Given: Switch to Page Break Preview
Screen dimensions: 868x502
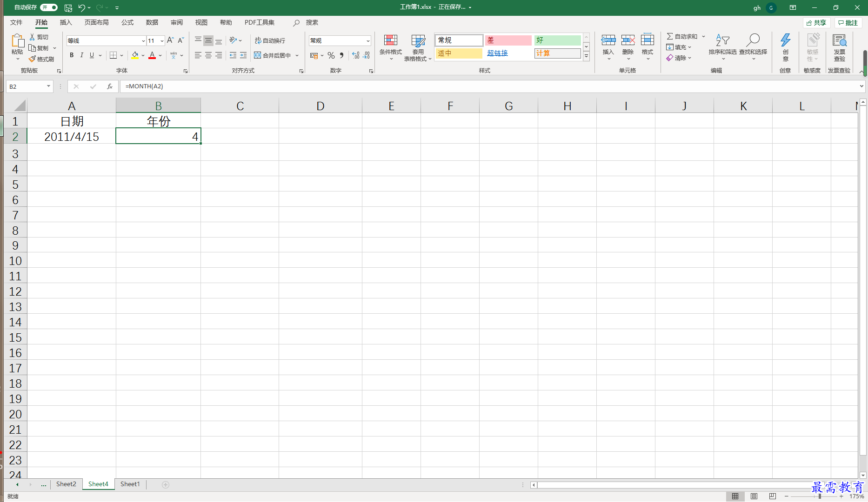Looking at the screenshot, I should (x=773, y=496).
